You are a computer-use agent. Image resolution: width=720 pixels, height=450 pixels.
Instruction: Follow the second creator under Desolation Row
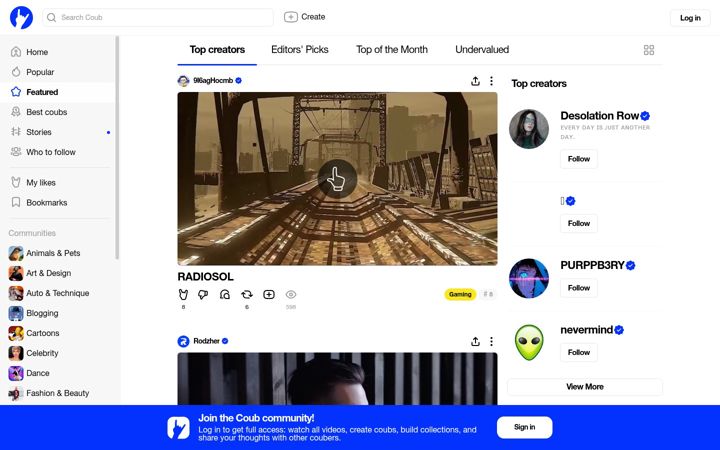(x=579, y=223)
